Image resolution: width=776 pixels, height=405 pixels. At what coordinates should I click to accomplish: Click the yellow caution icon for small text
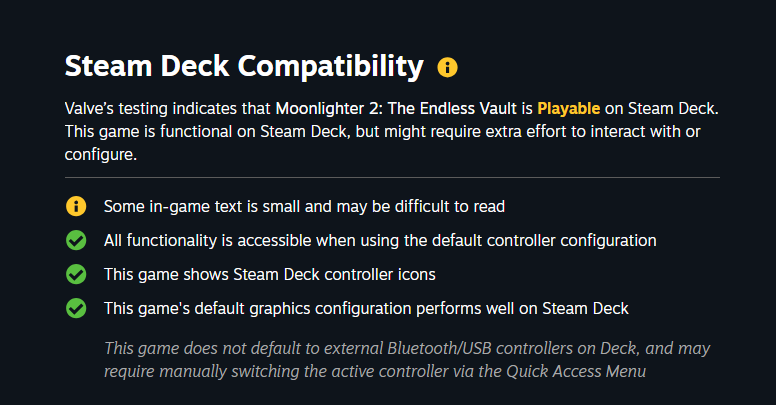tap(76, 207)
